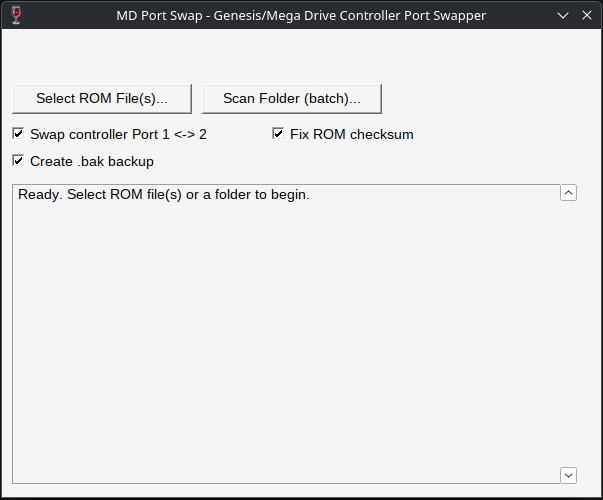Image resolution: width=603 pixels, height=500 pixels.
Task: Click the wine glass icon in the title bar
Action: click(x=16, y=15)
